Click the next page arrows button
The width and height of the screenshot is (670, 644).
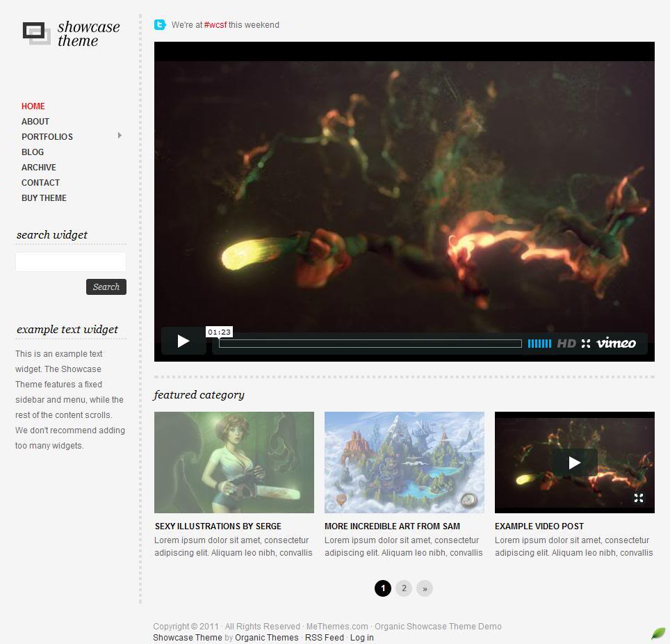tap(425, 588)
